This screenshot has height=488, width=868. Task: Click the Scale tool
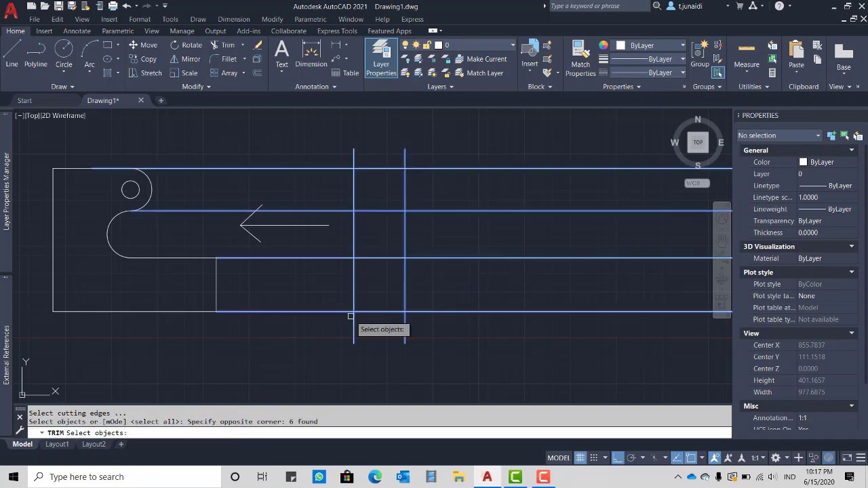(x=184, y=73)
